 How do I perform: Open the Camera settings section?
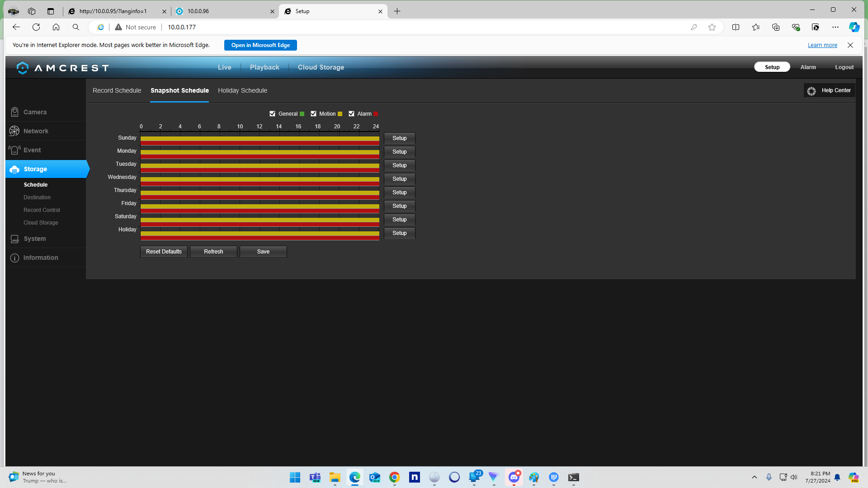pos(35,112)
